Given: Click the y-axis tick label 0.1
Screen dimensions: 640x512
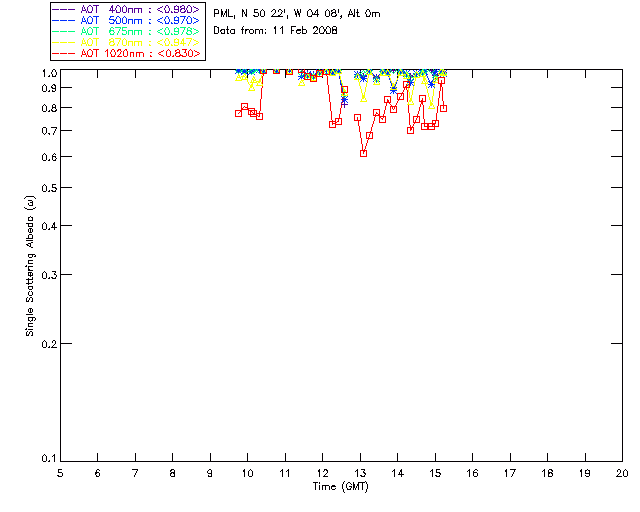Looking at the screenshot, I should (x=49, y=459).
